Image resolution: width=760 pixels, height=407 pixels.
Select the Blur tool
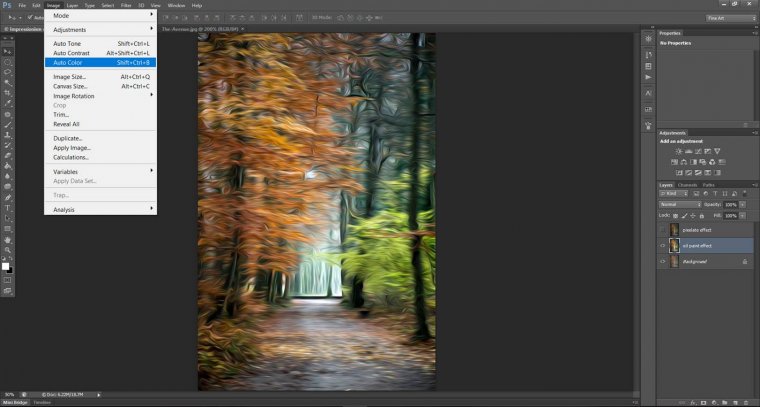7,176
